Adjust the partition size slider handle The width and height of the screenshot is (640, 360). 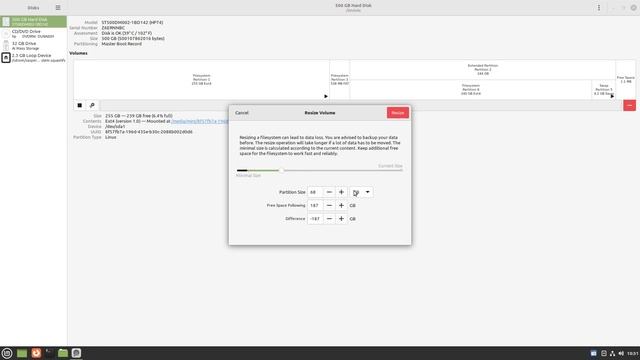pos(281,170)
